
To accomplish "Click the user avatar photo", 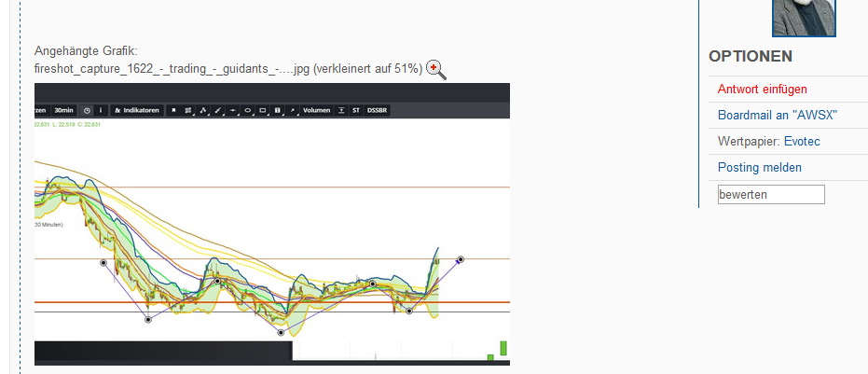I will pos(804,18).
